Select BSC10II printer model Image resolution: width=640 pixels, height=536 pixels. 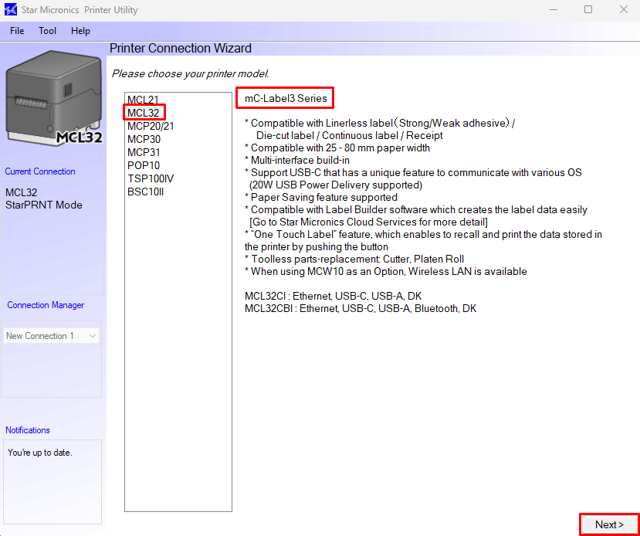146,191
